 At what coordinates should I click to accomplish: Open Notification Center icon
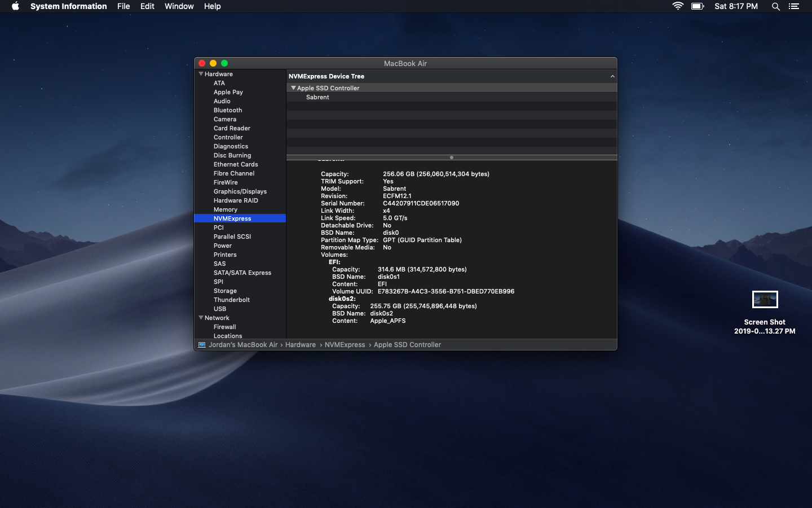tap(794, 6)
